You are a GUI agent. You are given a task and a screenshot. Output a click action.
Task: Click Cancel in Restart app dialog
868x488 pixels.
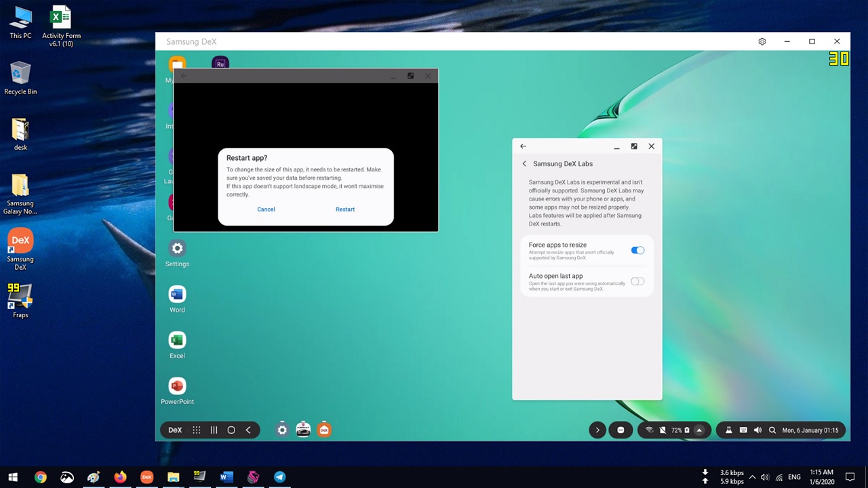[x=266, y=209]
